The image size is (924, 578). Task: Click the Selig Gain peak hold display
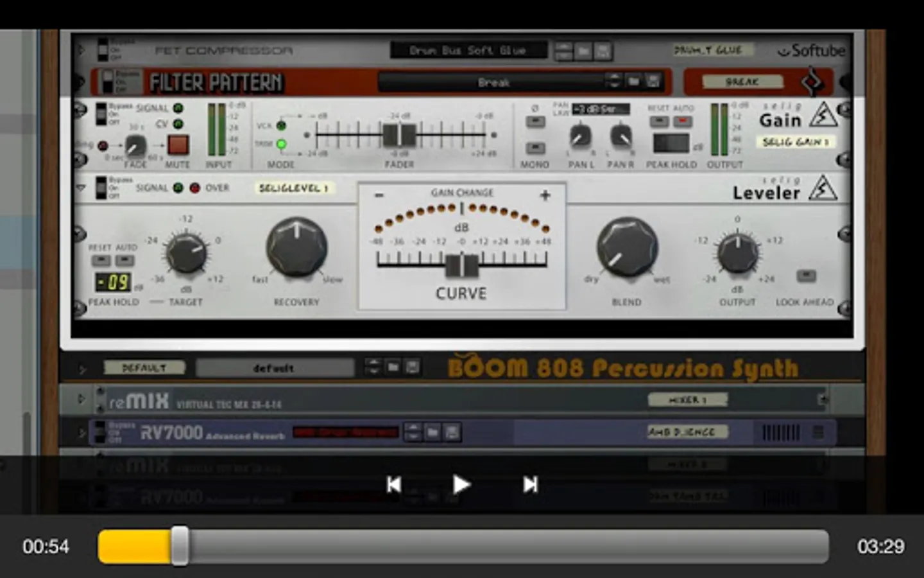(x=671, y=143)
